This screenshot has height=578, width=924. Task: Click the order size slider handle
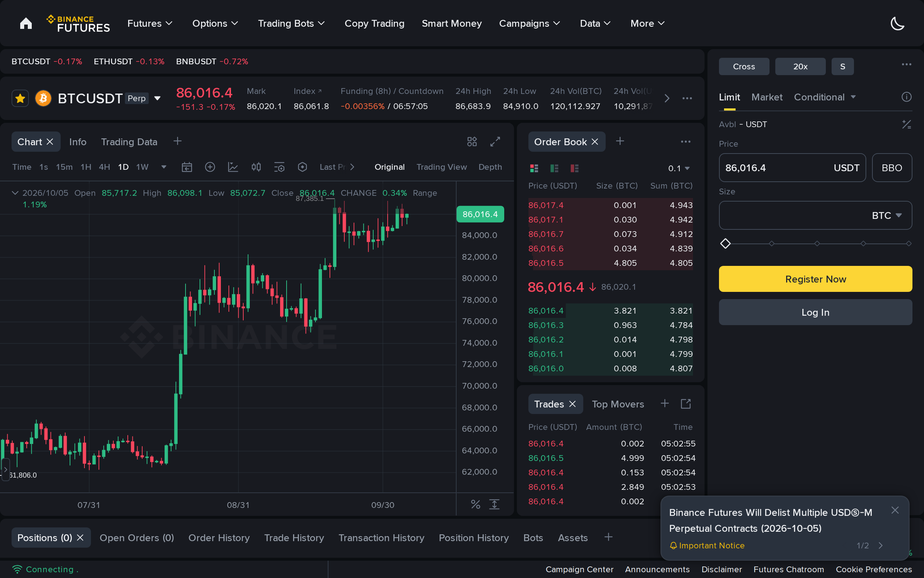(725, 243)
